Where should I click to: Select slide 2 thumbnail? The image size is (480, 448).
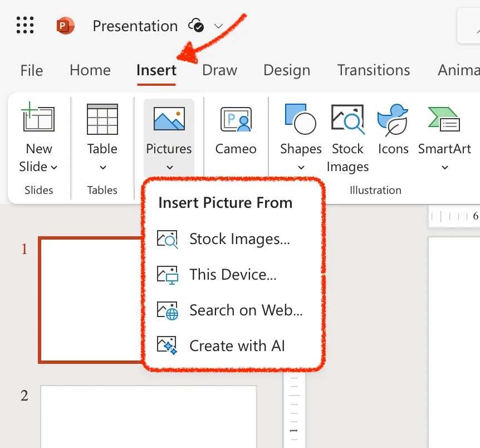[149, 417]
